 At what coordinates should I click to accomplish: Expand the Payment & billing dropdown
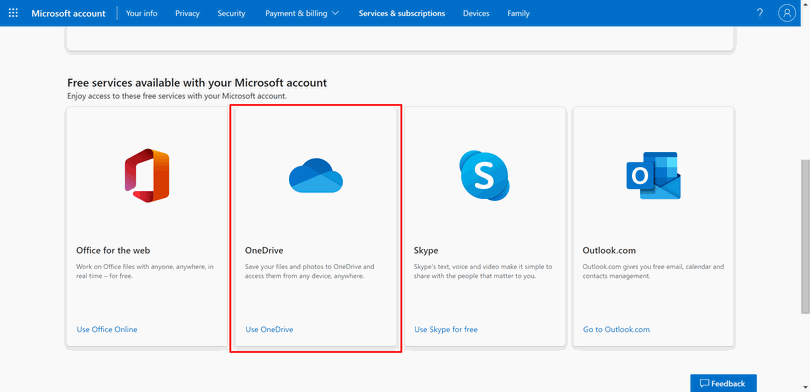click(302, 13)
